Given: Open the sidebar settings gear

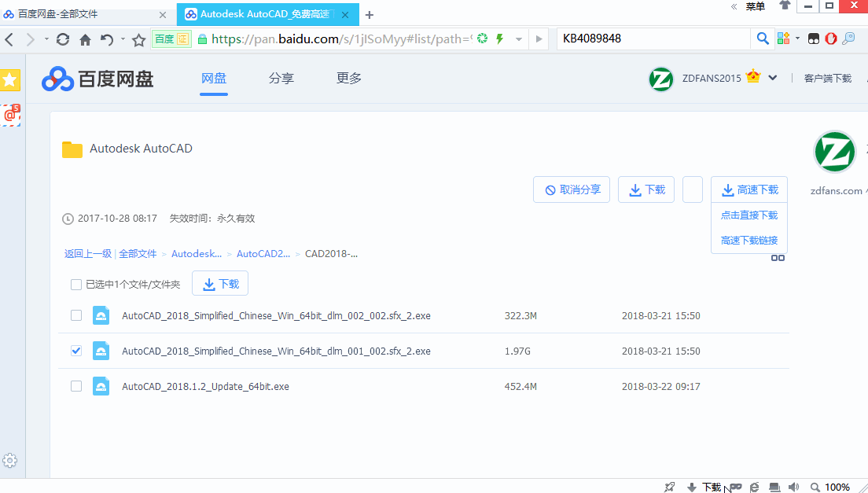Looking at the screenshot, I should [10, 461].
